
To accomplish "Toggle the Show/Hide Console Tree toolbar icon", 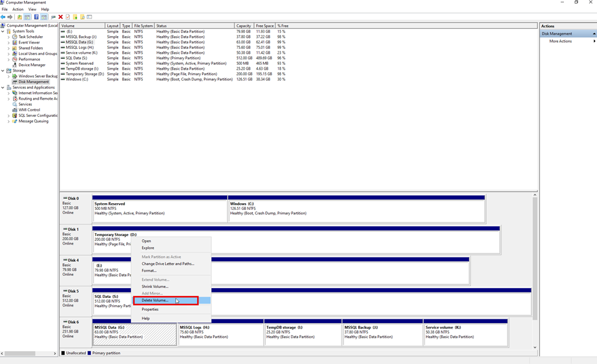I will (x=27, y=17).
